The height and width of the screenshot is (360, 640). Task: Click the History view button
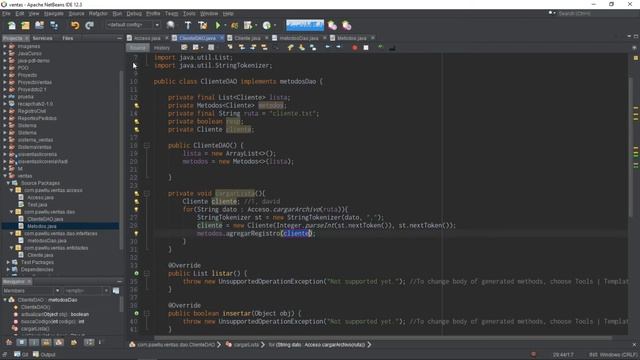click(162, 48)
